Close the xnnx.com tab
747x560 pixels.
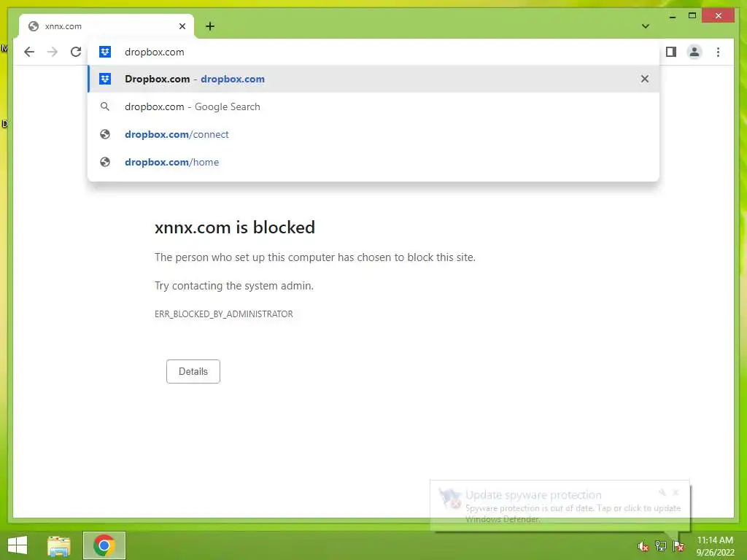click(182, 26)
